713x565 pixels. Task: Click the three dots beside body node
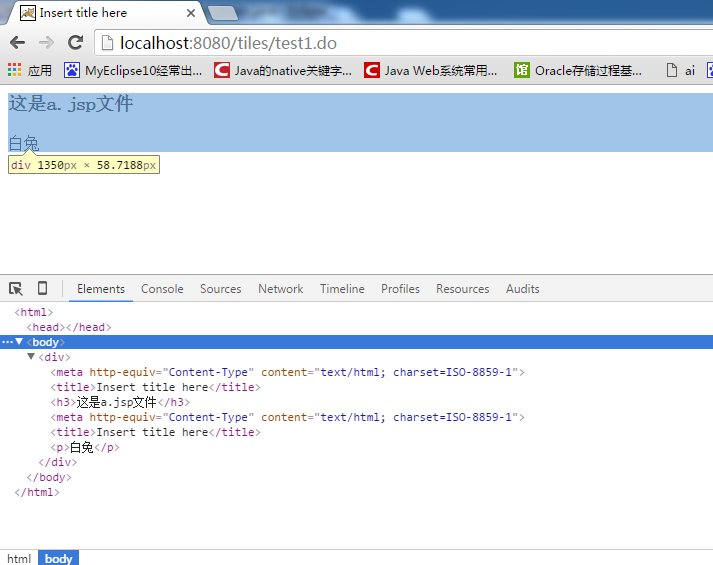coord(7,342)
